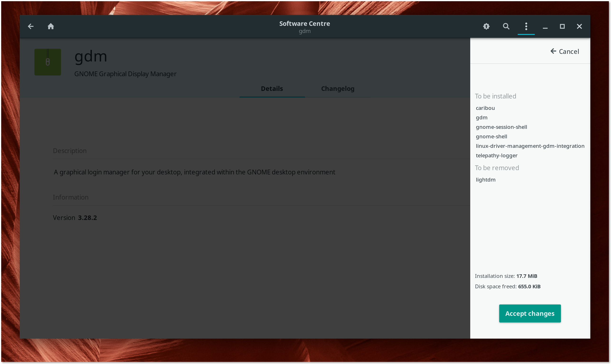
Task: Click the Description section heading
Action: pyautogui.click(x=70, y=150)
